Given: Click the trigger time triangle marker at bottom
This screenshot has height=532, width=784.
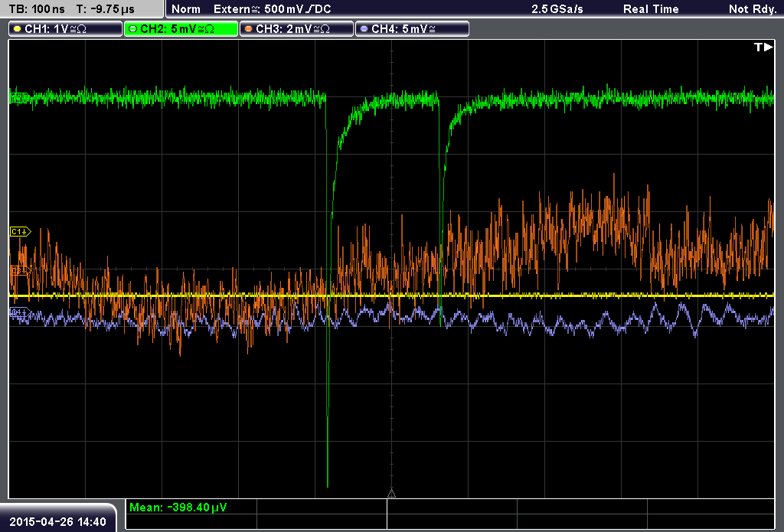Looking at the screenshot, I should click(391, 494).
